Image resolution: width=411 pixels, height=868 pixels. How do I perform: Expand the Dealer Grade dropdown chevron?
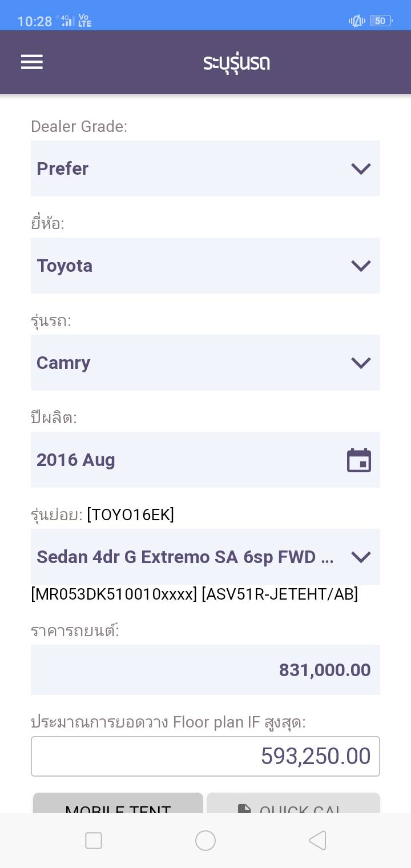(361, 168)
